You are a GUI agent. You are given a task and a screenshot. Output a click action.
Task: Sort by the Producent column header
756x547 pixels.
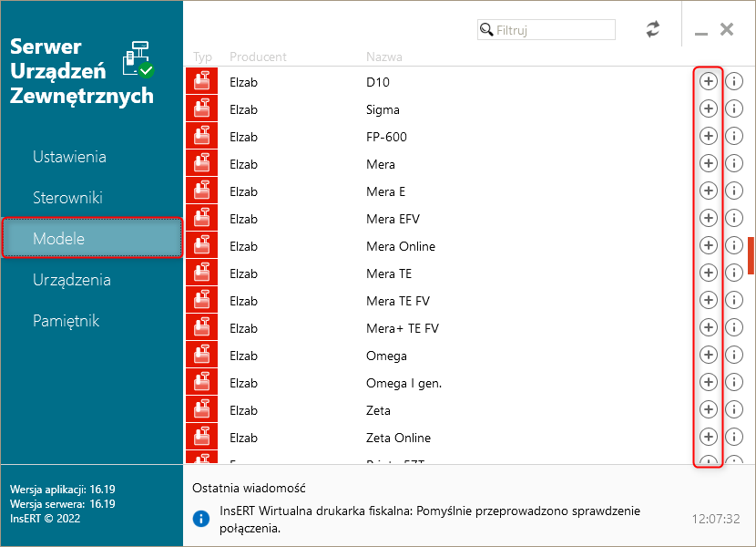(258, 57)
